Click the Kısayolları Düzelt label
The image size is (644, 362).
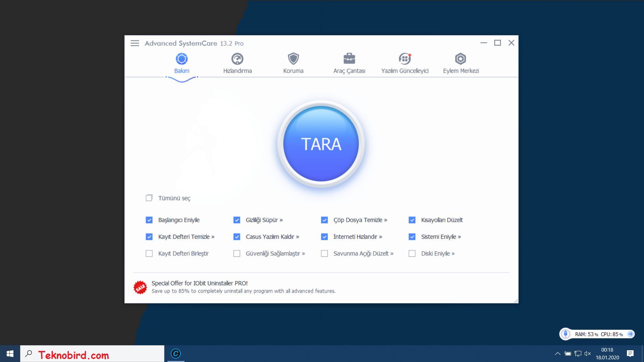tap(442, 220)
